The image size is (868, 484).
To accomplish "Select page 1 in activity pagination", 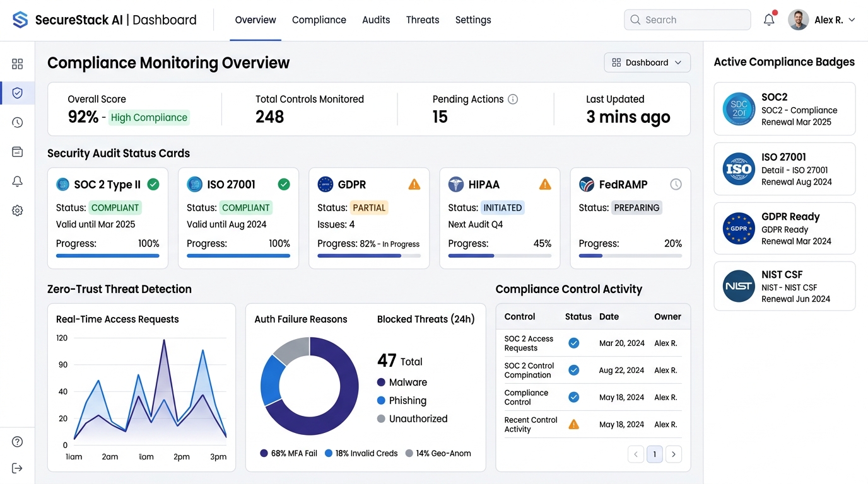I will coord(655,454).
